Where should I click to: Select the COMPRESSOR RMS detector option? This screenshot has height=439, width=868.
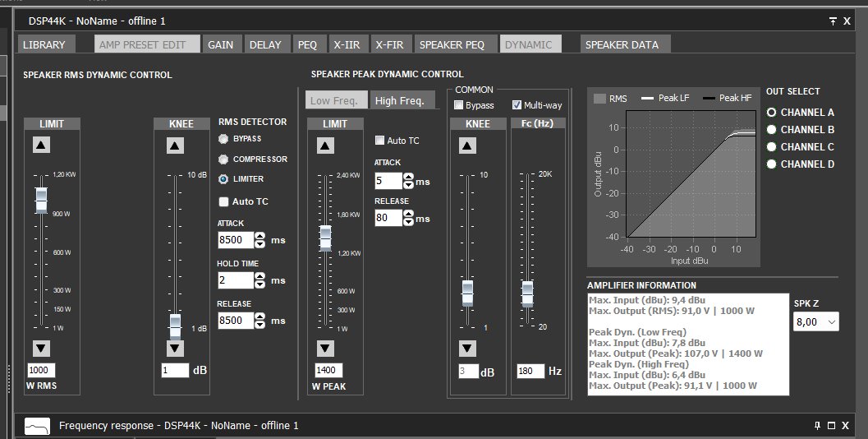pos(223,159)
